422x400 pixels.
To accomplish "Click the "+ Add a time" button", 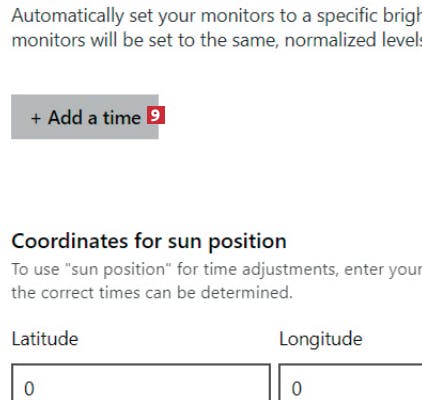I will point(85,117).
